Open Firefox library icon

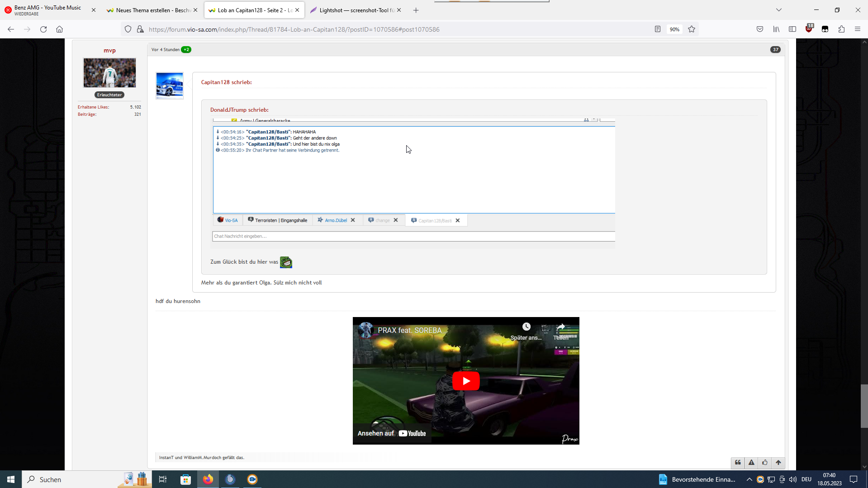(776, 29)
